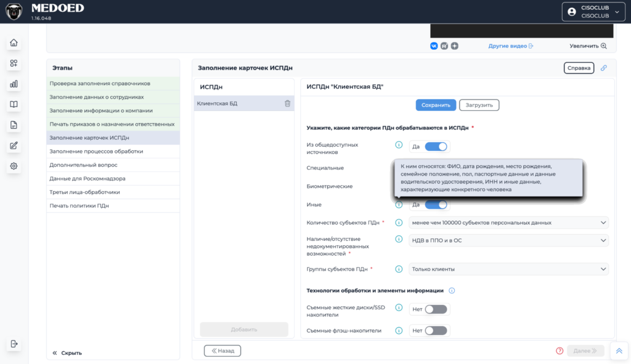
Task: Show the info hint for Съемные флэш-накопители
Action: (399, 331)
